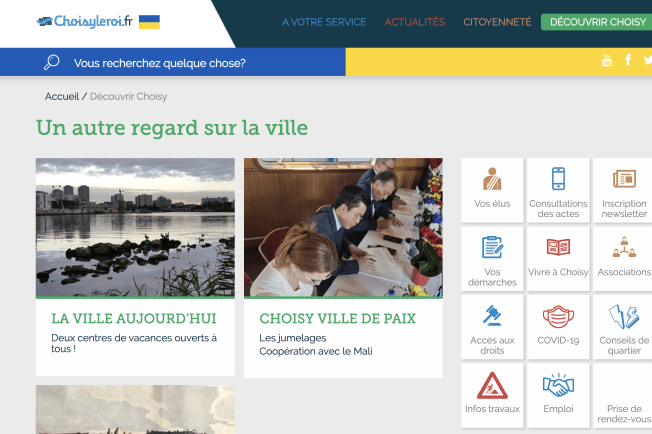Open the Coopération avec le Mali link
This screenshot has width=652, height=434.
(x=316, y=351)
